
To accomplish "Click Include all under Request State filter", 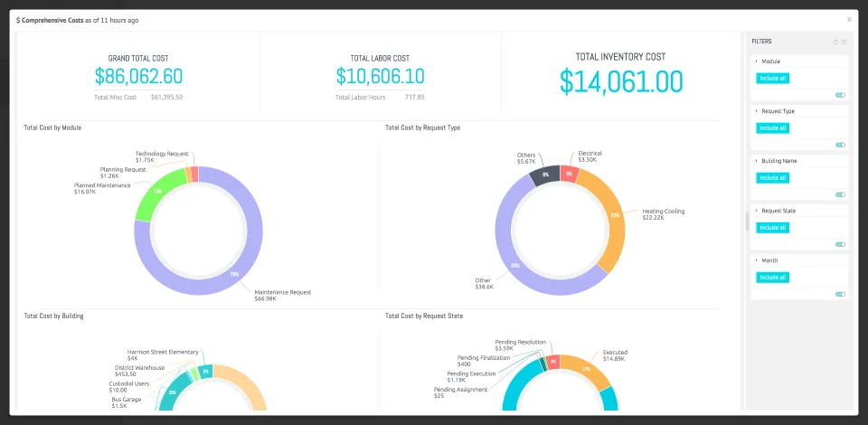I will [773, 228].
